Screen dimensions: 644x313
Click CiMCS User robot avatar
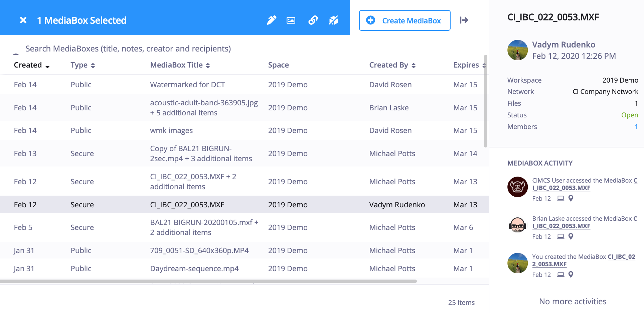517,187
